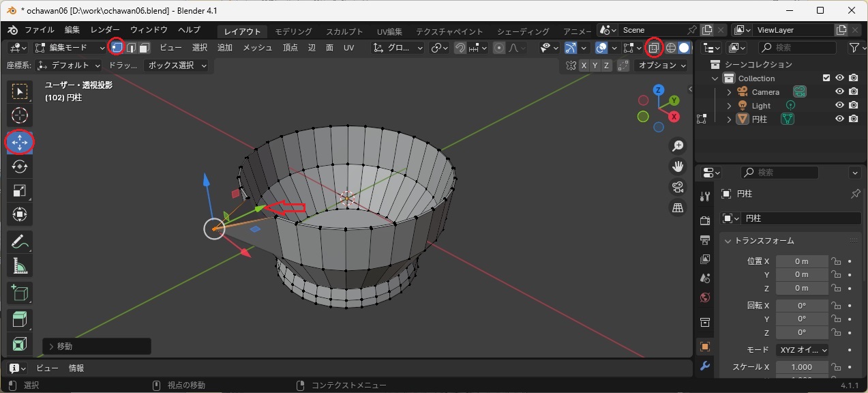
Task: Toggle the X axis mirror button
Action: click(x=584, y=65)
